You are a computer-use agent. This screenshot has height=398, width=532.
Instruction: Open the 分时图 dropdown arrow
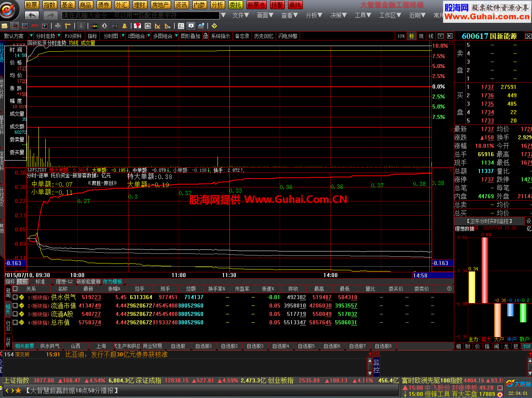(x=123, y=36)
